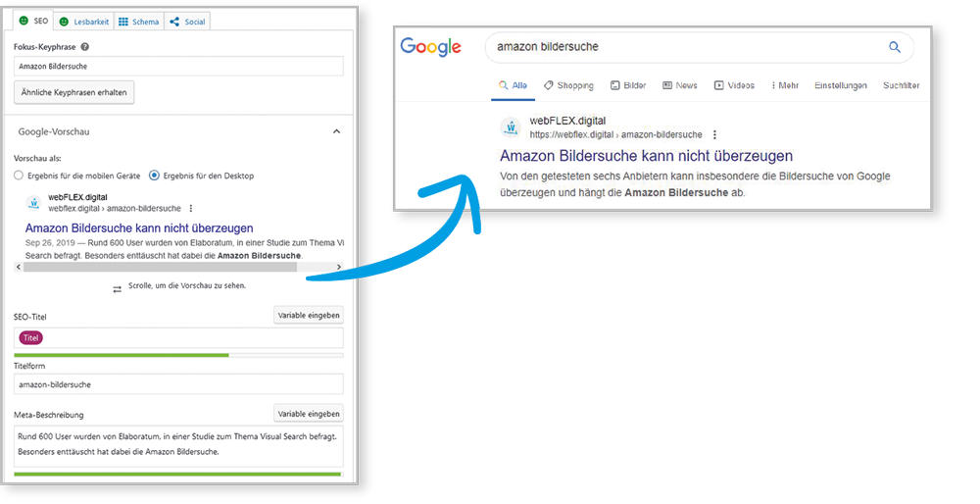The image size is (980, 504).
Task: Click Variable eingeben button for Meta-Beschreibung
Action: tap(309, 414)
